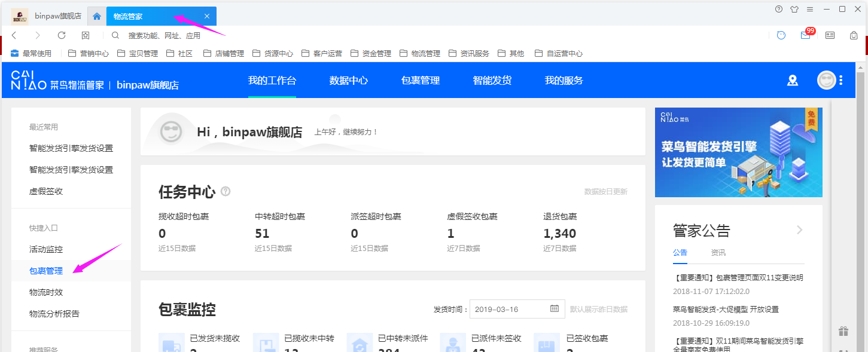Image resolution: width=868 pixels, height=352 pixels.
Task: Go forward with the browser forward arrow
Action: (x=37, y=35)
